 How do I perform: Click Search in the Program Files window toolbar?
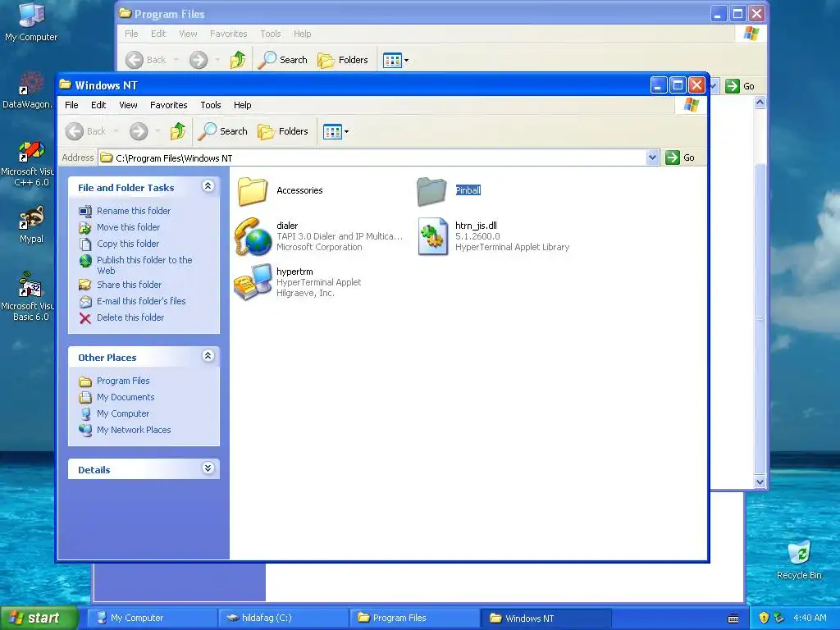point(282,60)
